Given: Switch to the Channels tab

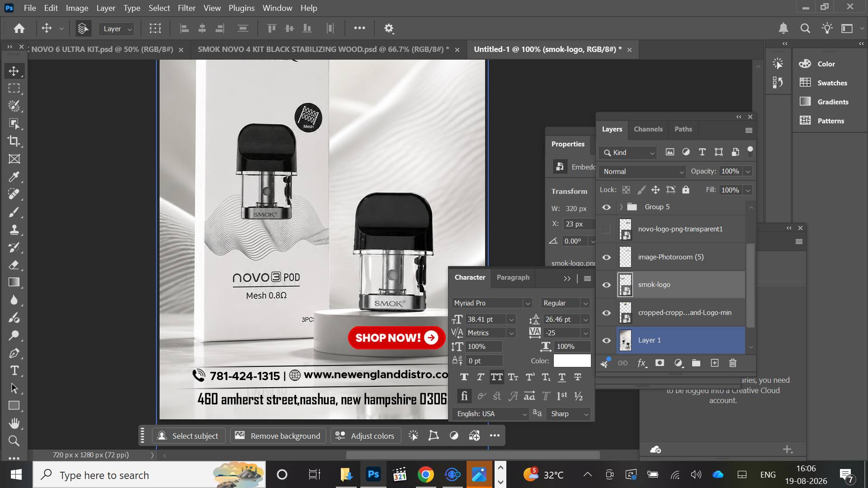Looking at the screenshot, I should click(648, 129).
